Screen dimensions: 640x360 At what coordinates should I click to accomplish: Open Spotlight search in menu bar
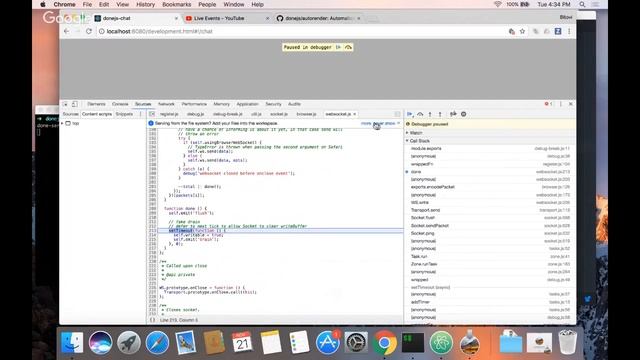click(x=582, y=4)
